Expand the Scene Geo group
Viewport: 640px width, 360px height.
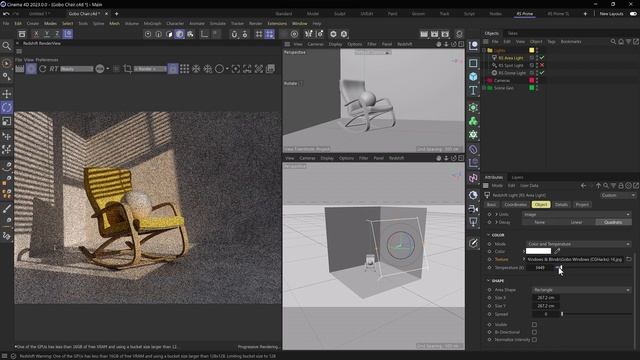484,88
